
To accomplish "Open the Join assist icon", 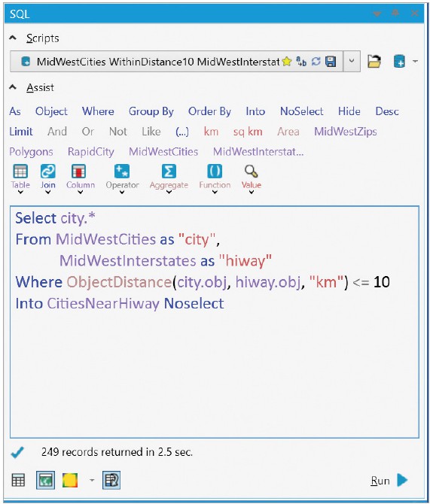I will pos(48,172).
